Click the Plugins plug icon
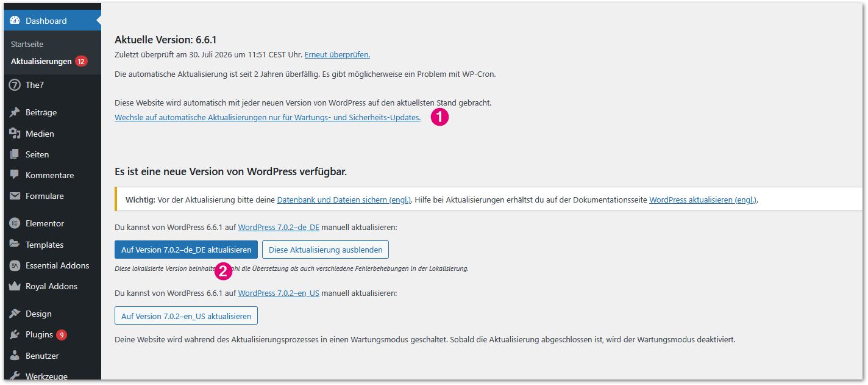The height and width of the screenshot is (385, 868). [15, 334]
